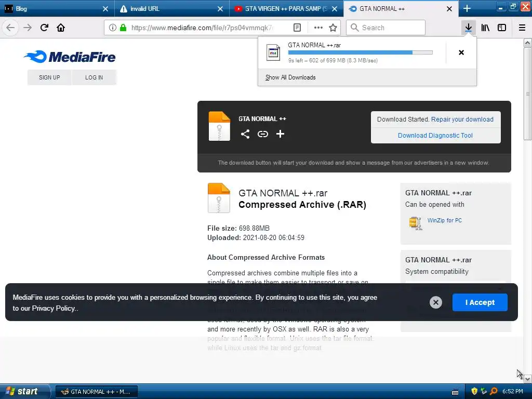Screen dimensions: 532x399
Task: Click 'Compressed Archive (.RAR)' heading
Action: click(x=302, y=205)
